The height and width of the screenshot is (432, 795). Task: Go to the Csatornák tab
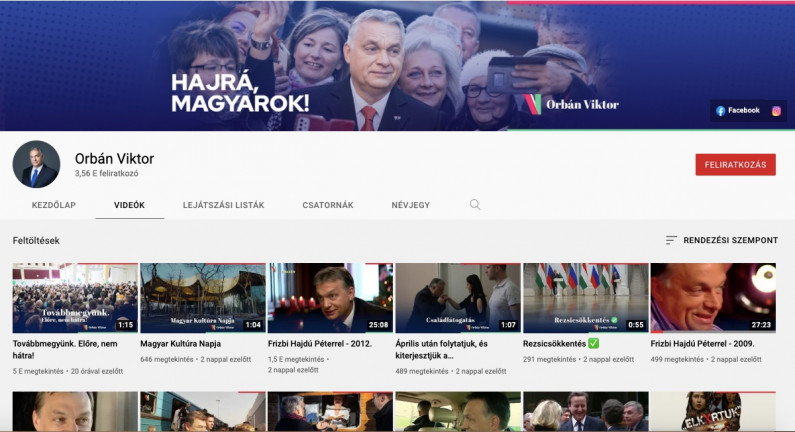pyautogui.click(x=328, y=205)
